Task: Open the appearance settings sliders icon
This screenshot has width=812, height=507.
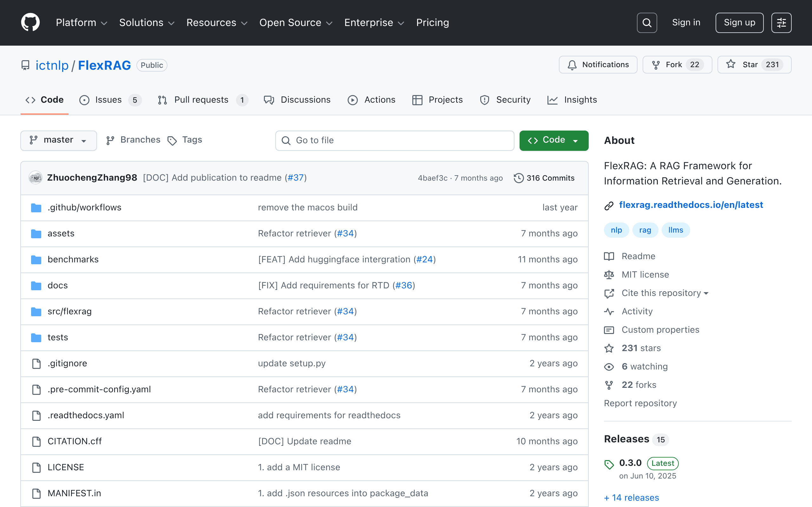Action: (x=781, y=23)
